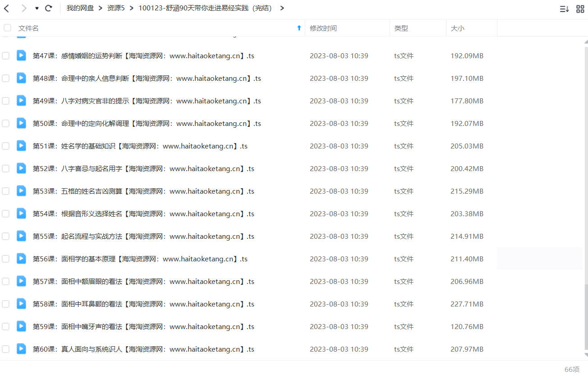Click the video icon of 第47课
Image resolution: width=588 pixels, height=376 pixels.
pyautogui.click(x=21, y=55)
